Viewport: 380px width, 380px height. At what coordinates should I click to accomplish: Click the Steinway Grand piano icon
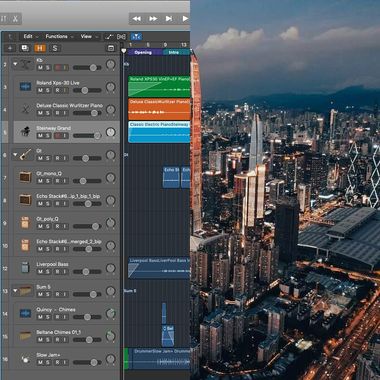click(25, 132)
